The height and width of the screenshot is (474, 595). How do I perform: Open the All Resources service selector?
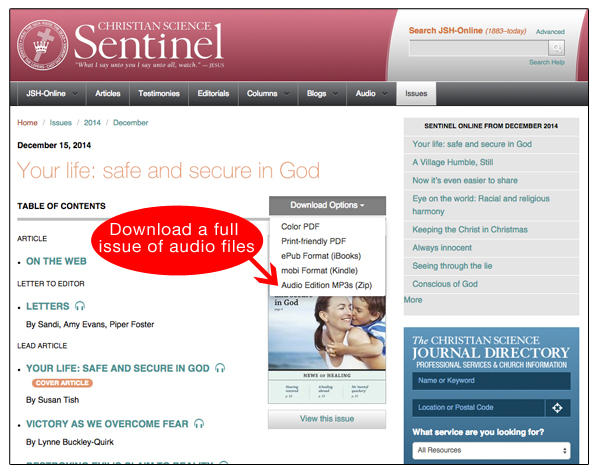491,450
